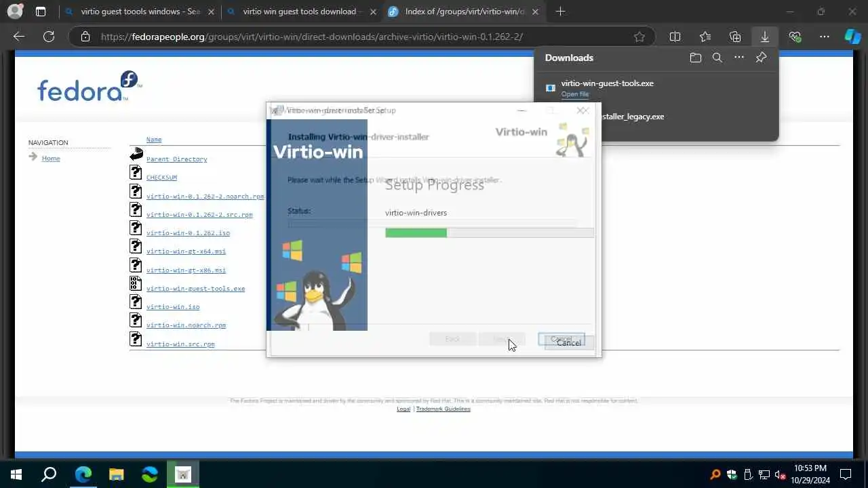Open tab actions menu icon
The height and width of the screenshot is (488, 868).
coord(41,12)
